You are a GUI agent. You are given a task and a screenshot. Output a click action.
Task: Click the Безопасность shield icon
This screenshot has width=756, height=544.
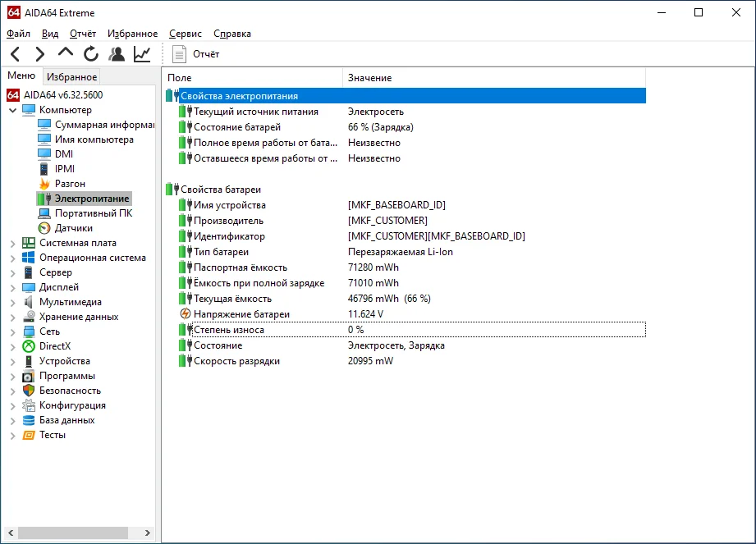[x=29, y=391]
